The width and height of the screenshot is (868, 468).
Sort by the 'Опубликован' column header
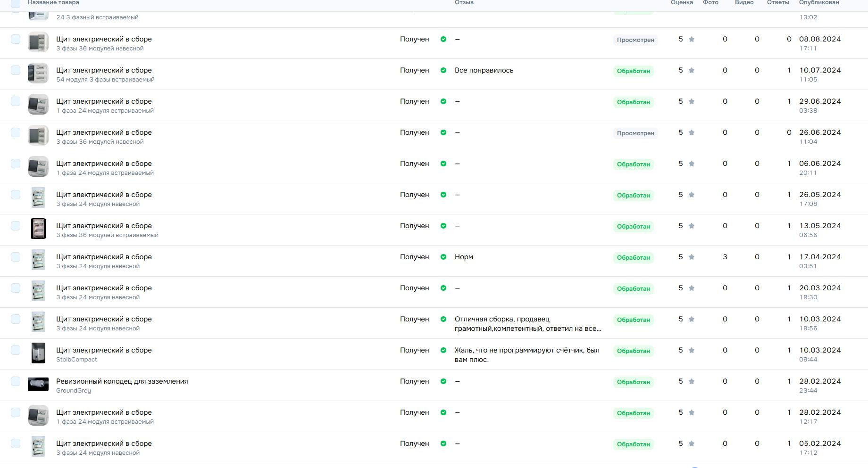(818, 3)
